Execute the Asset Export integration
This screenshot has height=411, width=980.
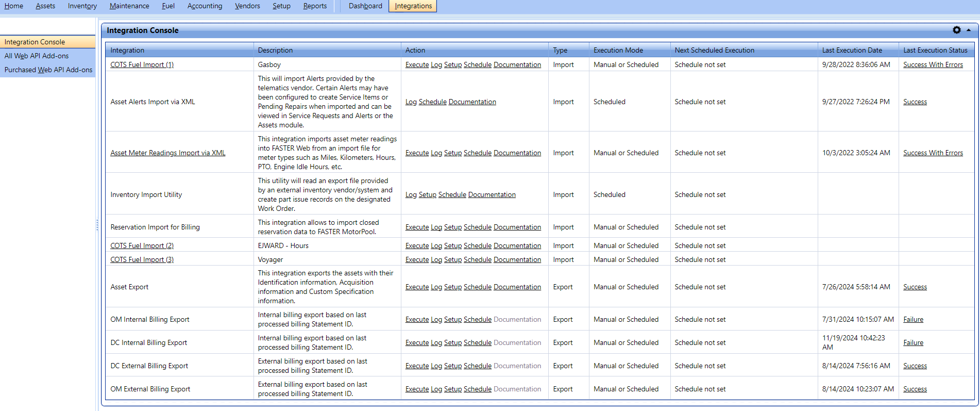[x=417, y=287]
